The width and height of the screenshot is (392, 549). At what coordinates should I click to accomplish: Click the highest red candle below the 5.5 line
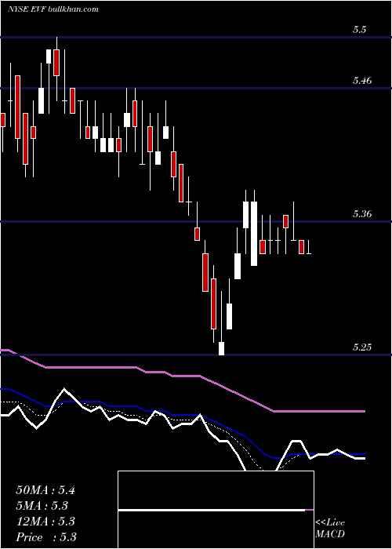tap(56, 62)
